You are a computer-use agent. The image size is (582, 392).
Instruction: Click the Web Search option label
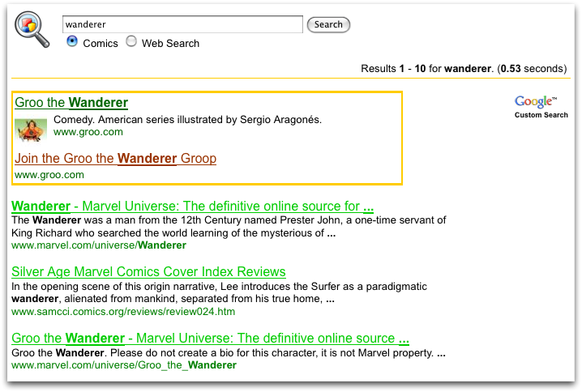click(170, 44)
